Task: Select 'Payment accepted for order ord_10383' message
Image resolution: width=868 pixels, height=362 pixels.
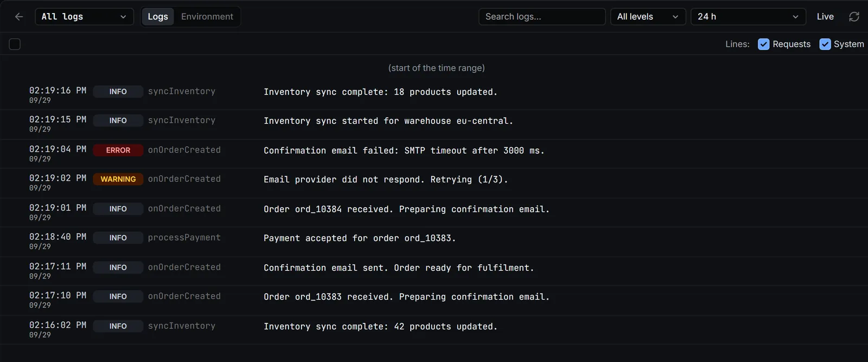Action: pyautogui.click(x=360, y=238)
